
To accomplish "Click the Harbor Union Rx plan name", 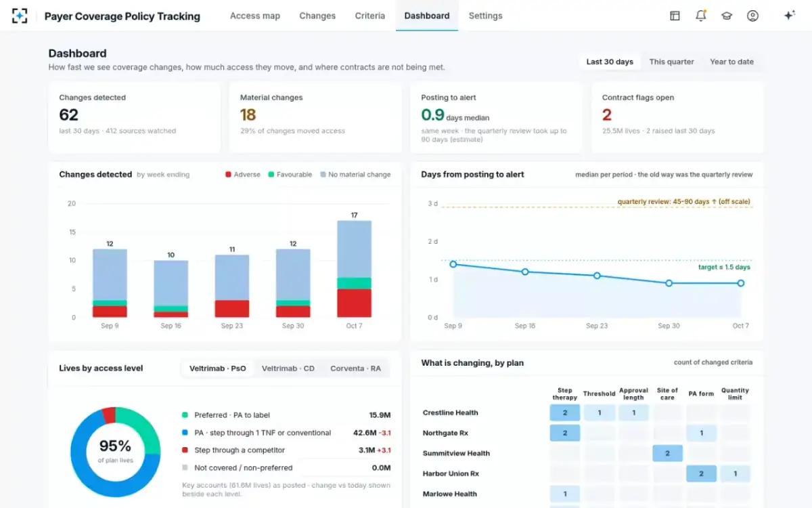I will [x=451, y=473].
